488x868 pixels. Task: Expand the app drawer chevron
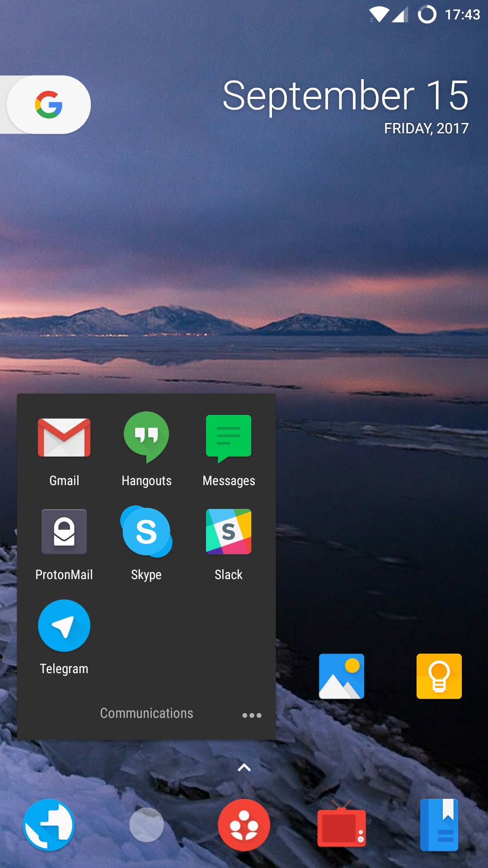click(244, 767)
